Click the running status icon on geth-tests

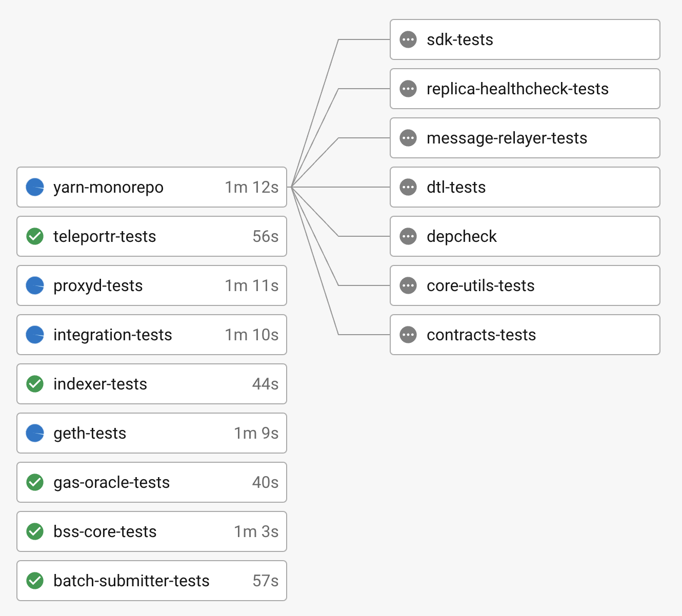tap(35, 433)
